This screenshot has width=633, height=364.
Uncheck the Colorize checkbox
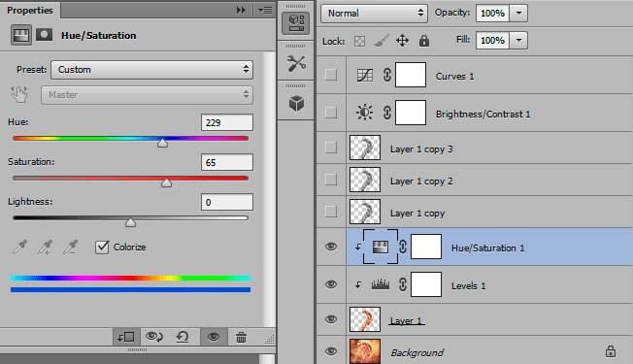point(102,247)
